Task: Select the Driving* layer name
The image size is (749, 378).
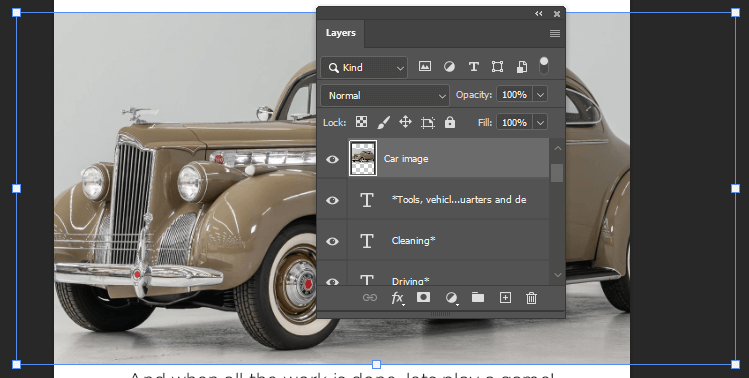Action: coord(410,281)
